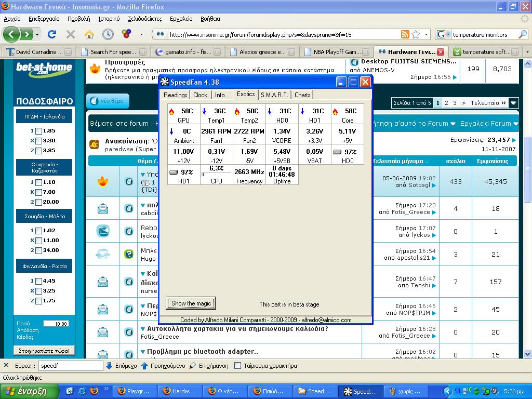Click the colored balls toolbar icon
Viewport: 532px width, 399px height.
(127, 34)
